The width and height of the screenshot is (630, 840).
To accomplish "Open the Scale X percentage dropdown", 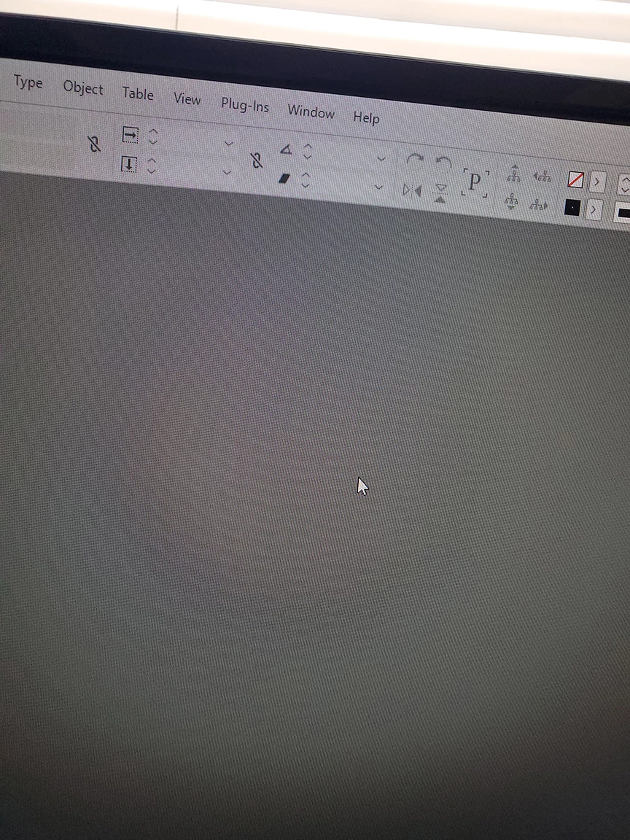I will pos(228,144).
